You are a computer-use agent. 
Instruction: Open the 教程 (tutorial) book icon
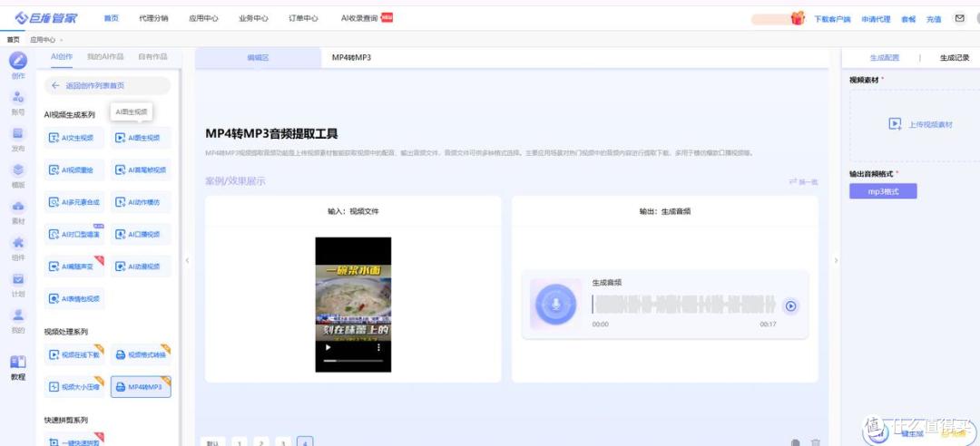(19, 362)
